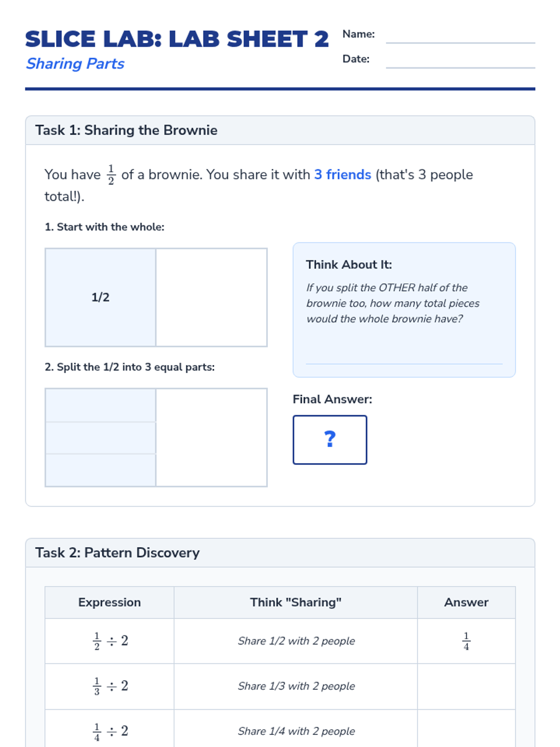Click the "Sharing Parts" subtitle
560x747 pixels.
coord(75,63)
